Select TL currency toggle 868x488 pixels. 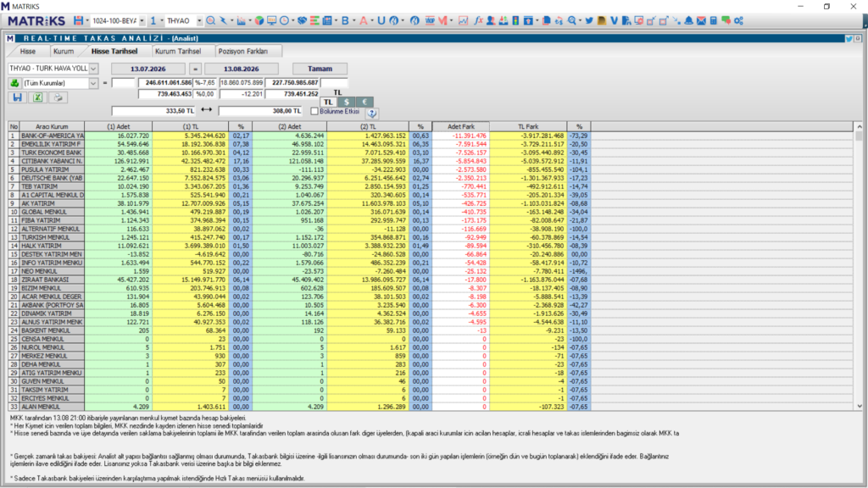point(328,102)
